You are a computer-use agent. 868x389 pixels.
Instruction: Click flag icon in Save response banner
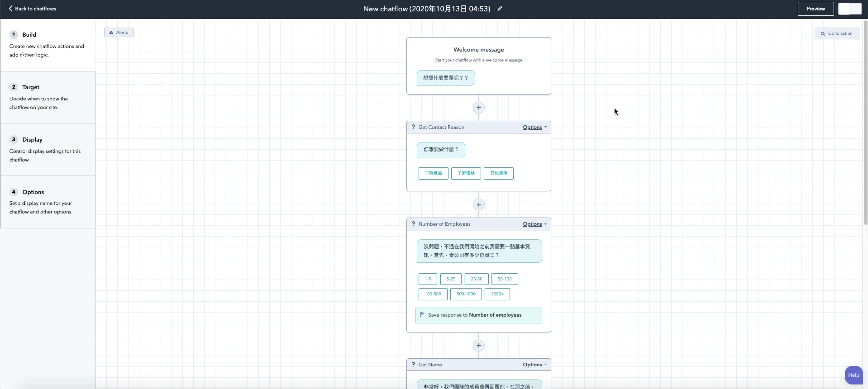422,315
